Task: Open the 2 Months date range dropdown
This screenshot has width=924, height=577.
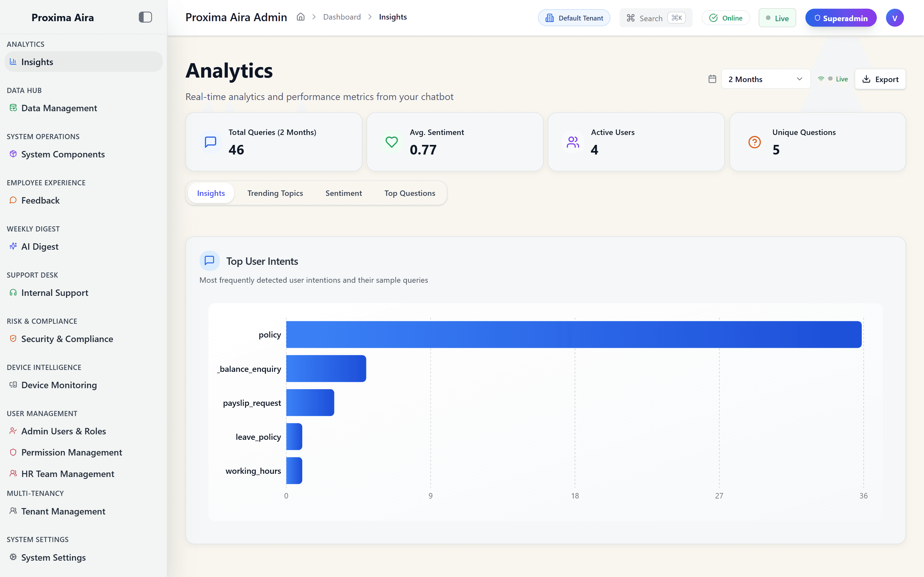Action: 765,79
